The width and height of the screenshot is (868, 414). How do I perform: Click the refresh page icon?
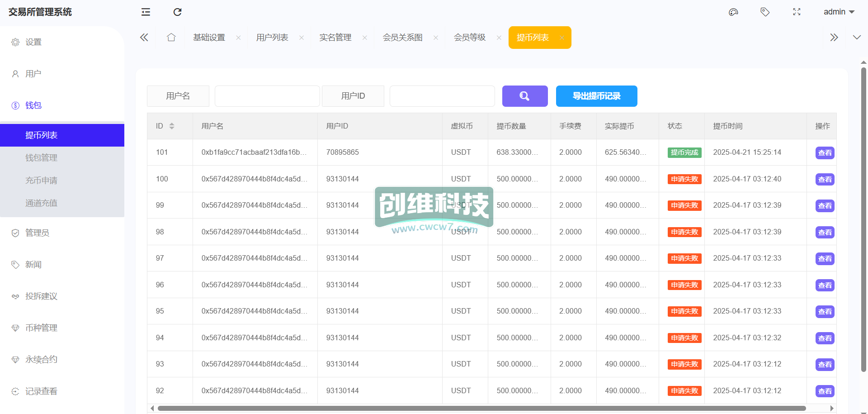[177, 12]
